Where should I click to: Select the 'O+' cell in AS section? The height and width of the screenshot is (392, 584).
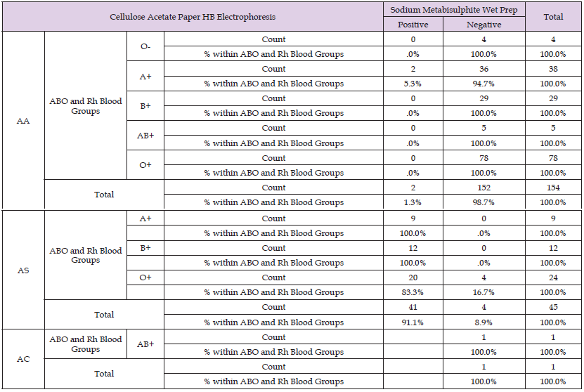click(x=145, y=277)
